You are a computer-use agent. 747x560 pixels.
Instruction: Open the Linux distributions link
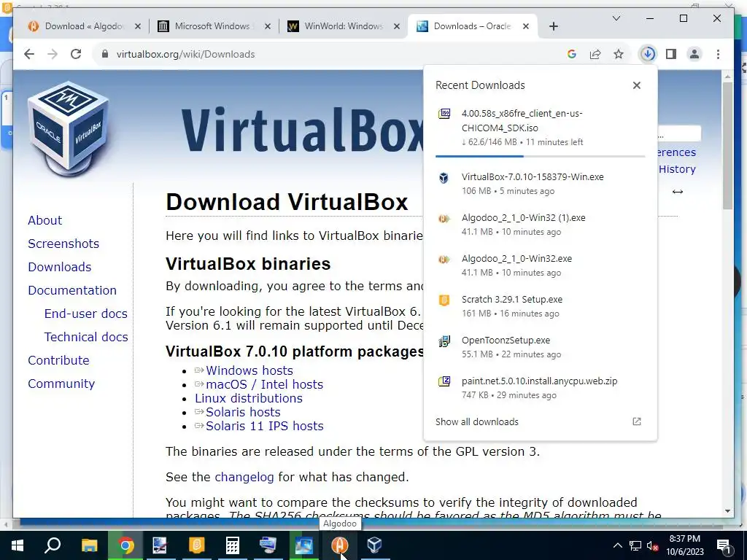(x=249, y=398)
